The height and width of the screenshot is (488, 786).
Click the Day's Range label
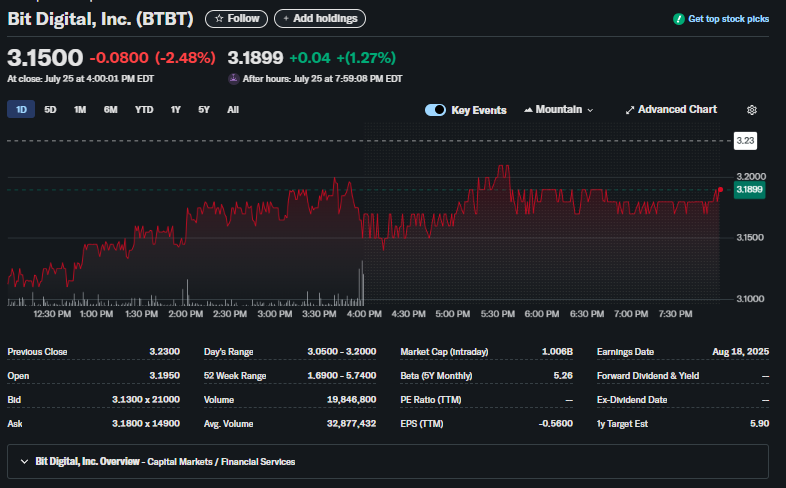(228, 352)
